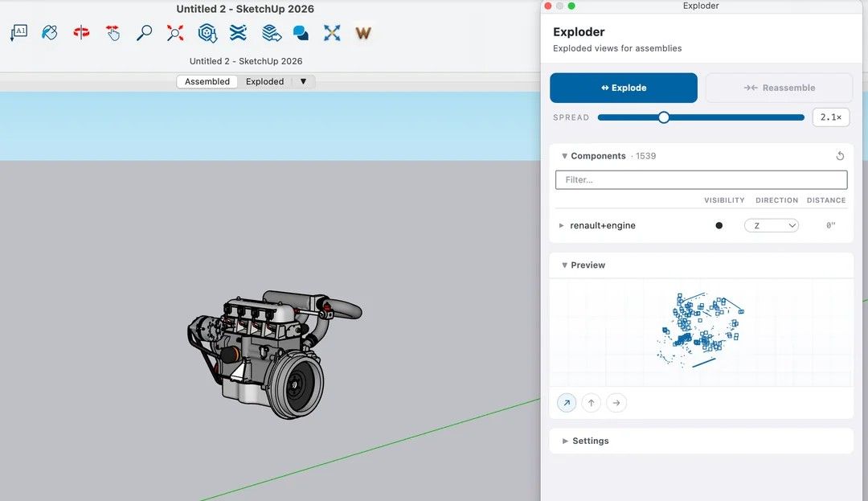Click the engine model in the viewport
The image size is (868, 501).
tap(274, 355)
